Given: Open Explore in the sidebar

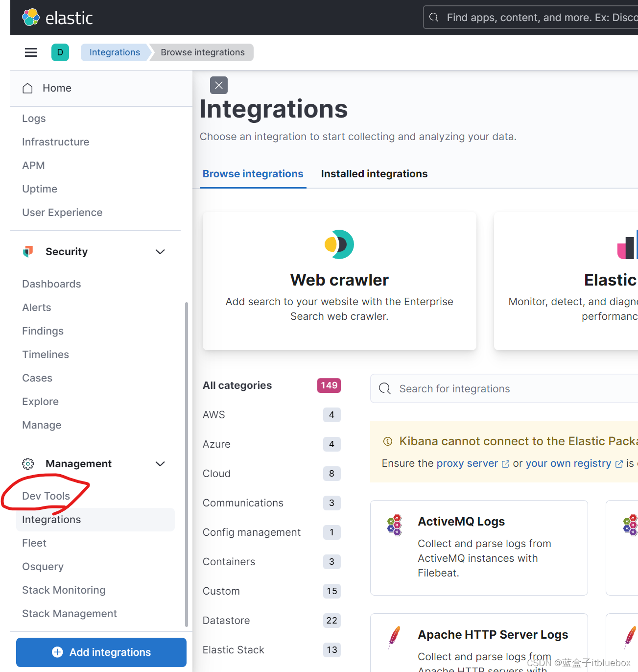Looking at the screenshot, I should (x=40, y=402).
